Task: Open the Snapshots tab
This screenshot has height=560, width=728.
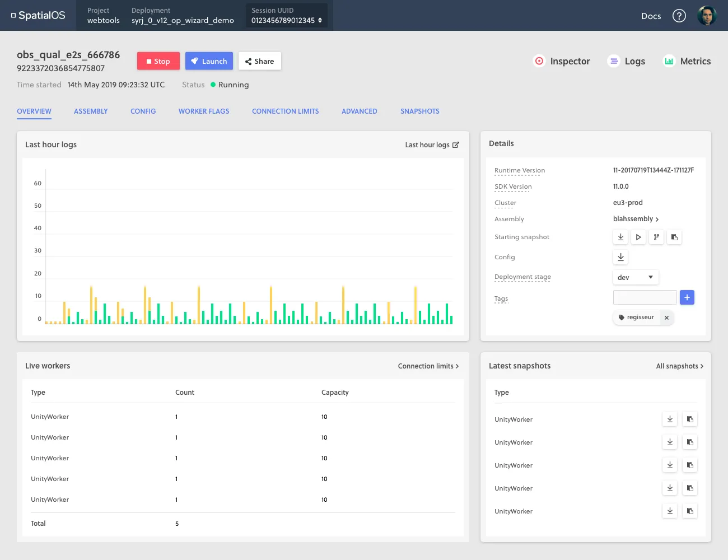Action: click(419, 111)
